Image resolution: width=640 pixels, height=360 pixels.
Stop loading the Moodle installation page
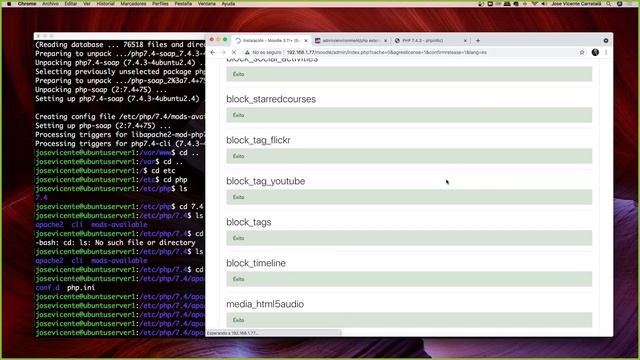click(234, 52)
